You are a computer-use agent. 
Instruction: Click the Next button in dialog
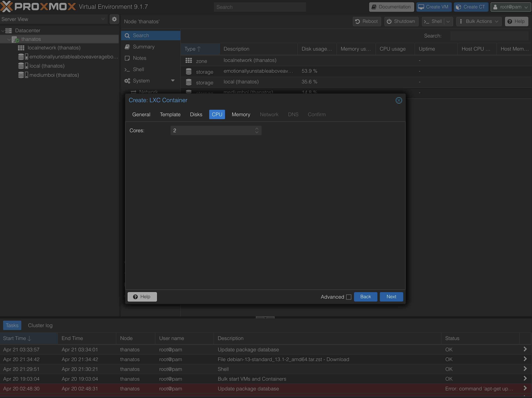(x=391, y=297)
